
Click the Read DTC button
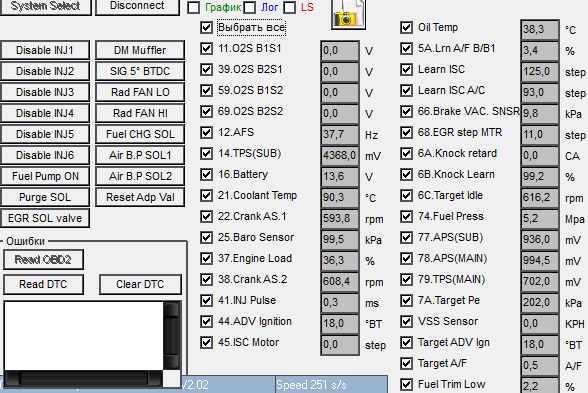[x=43, y=284]
